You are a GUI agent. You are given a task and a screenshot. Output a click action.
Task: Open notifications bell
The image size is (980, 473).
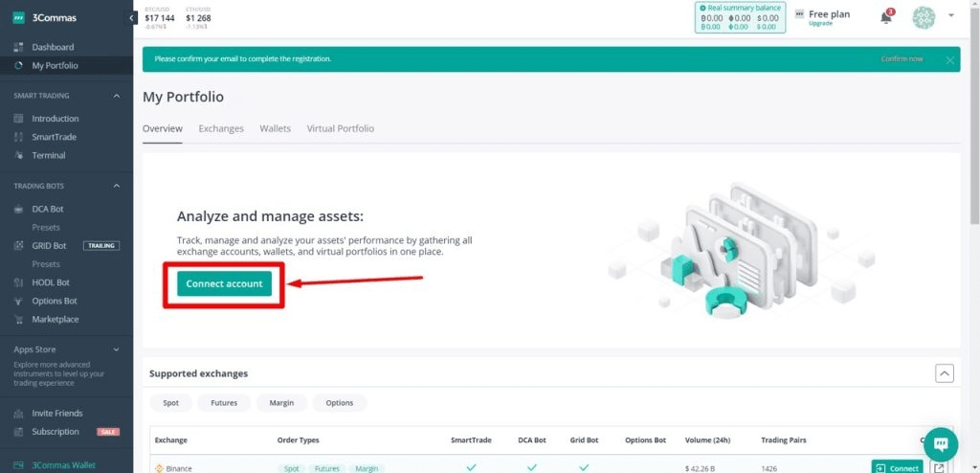pos(886,17)
